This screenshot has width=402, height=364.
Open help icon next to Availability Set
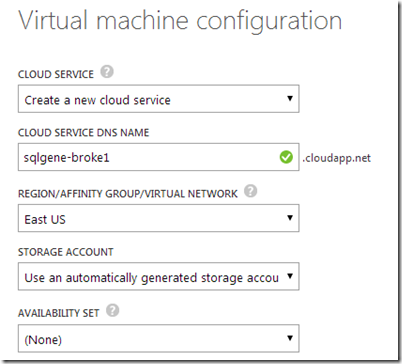point(112,310)
